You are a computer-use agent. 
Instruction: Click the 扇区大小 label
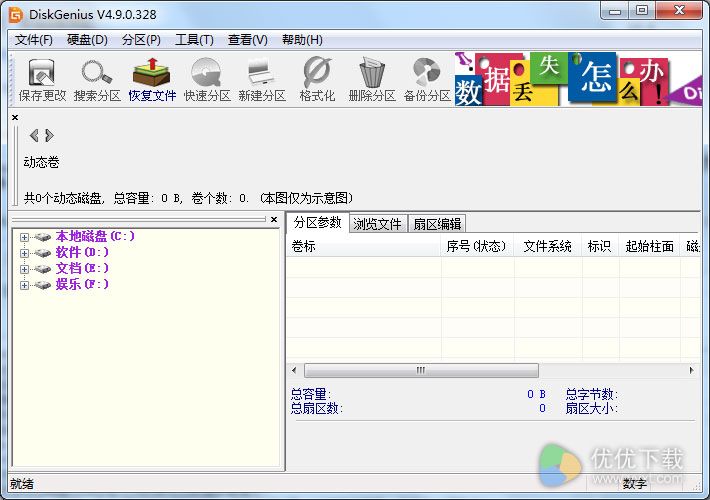(591, 409)
